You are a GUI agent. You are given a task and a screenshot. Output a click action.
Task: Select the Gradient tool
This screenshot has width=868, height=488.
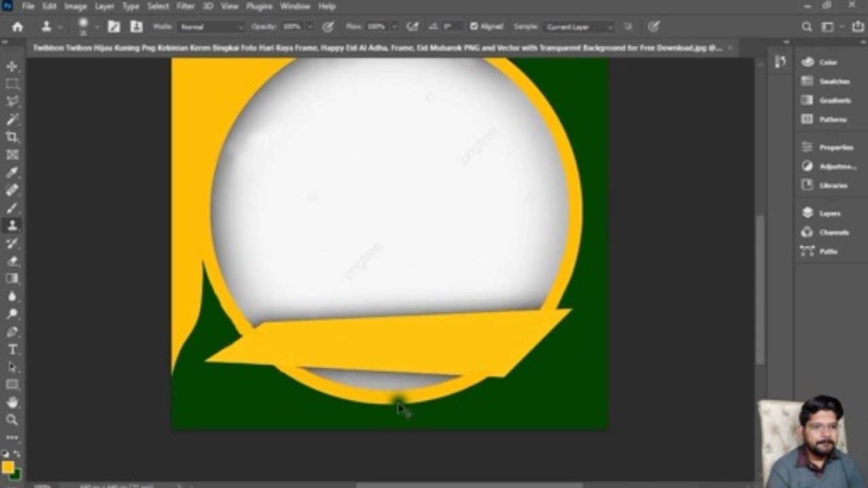click(x=12, y=278)
